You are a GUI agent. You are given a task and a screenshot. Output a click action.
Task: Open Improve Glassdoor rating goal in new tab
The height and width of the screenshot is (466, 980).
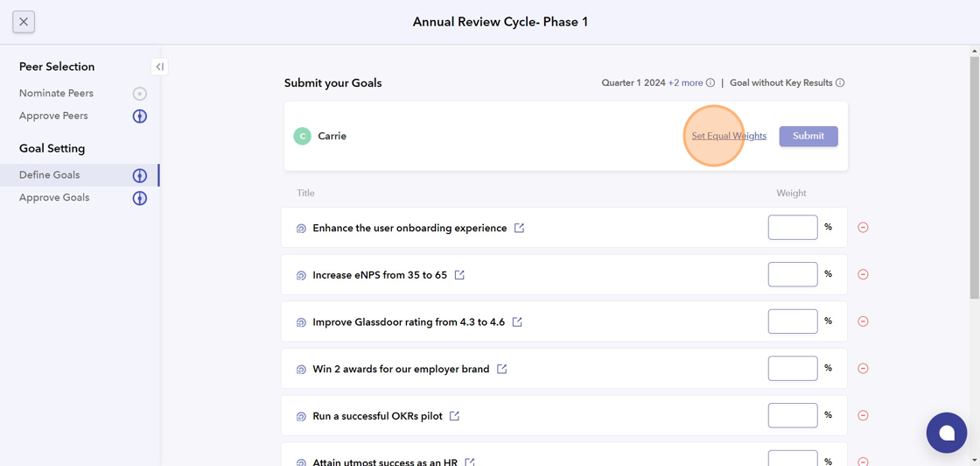pyautogui.click(x=517, y=322)
